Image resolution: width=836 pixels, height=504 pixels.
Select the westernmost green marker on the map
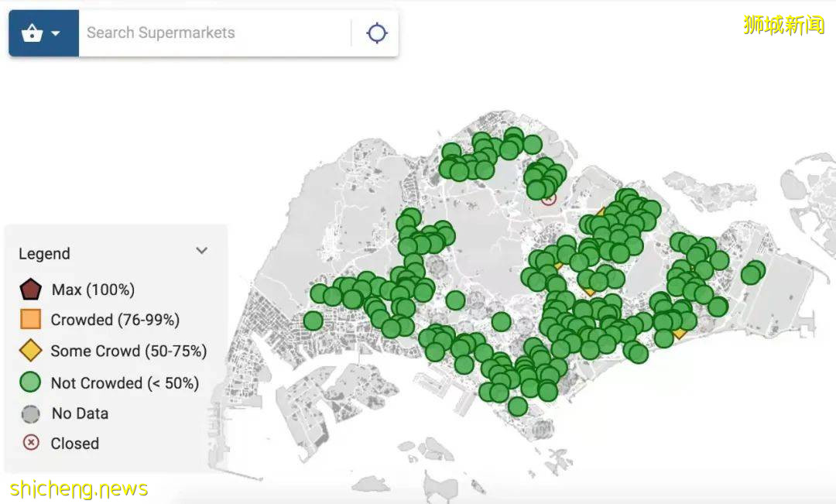pos(313,321)
